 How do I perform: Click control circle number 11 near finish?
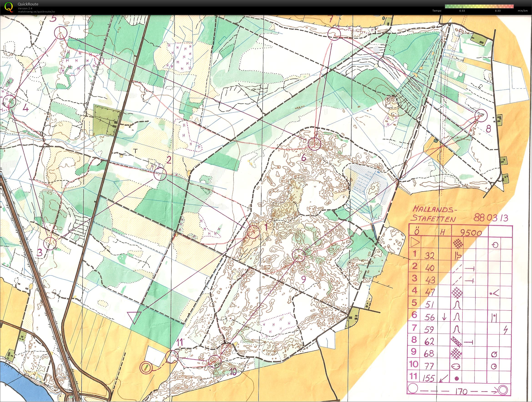(x=172, y=356)
